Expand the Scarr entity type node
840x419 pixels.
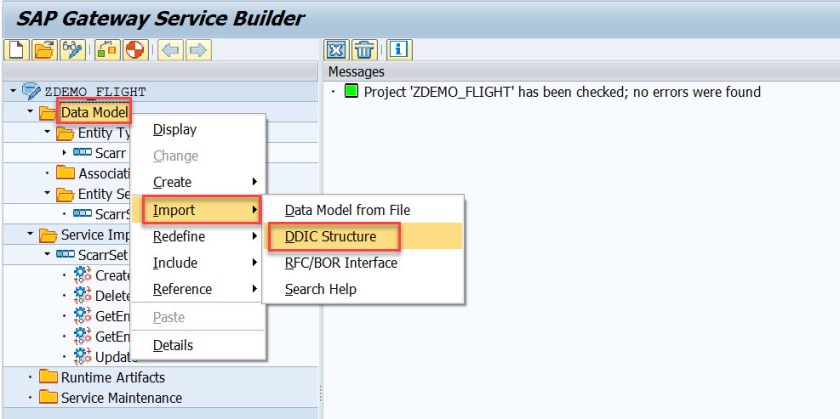point(64,153)
